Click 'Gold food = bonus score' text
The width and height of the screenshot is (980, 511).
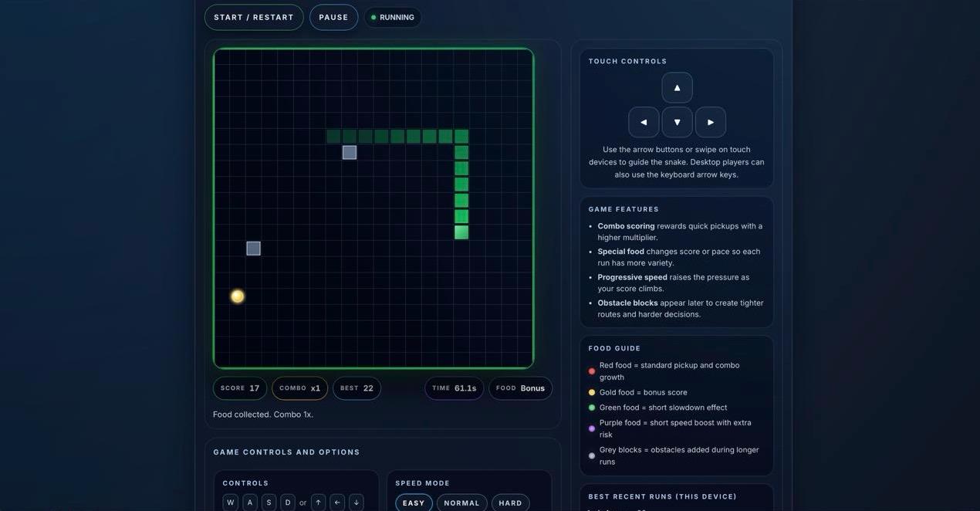643,393
